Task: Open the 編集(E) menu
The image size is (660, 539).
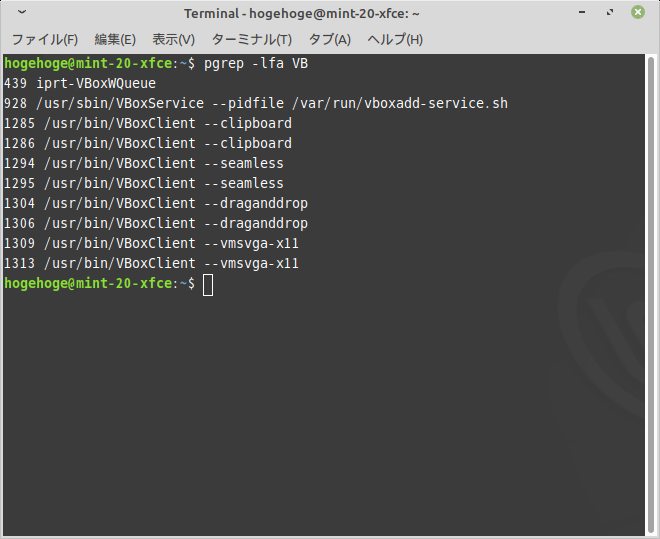Action: pyautogui.click(x=115, y=40)
